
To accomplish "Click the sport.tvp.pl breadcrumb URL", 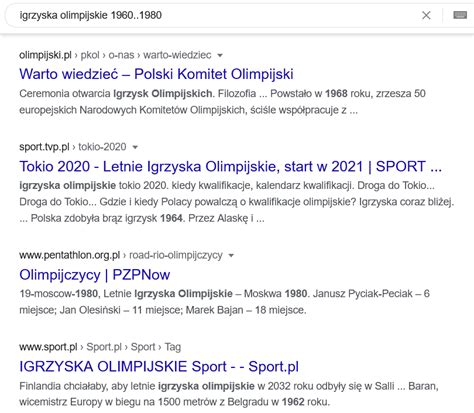I will click(x=44, y=147).
